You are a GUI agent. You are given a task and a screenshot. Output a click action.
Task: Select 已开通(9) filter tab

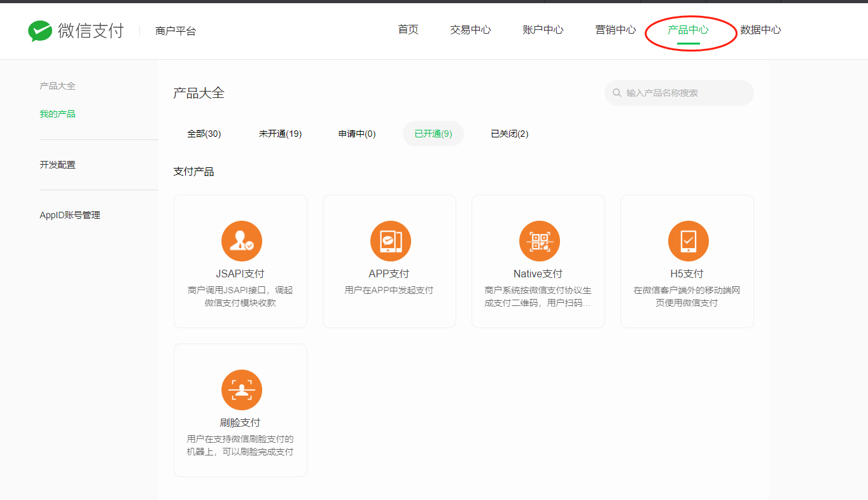tap(433, 134)
